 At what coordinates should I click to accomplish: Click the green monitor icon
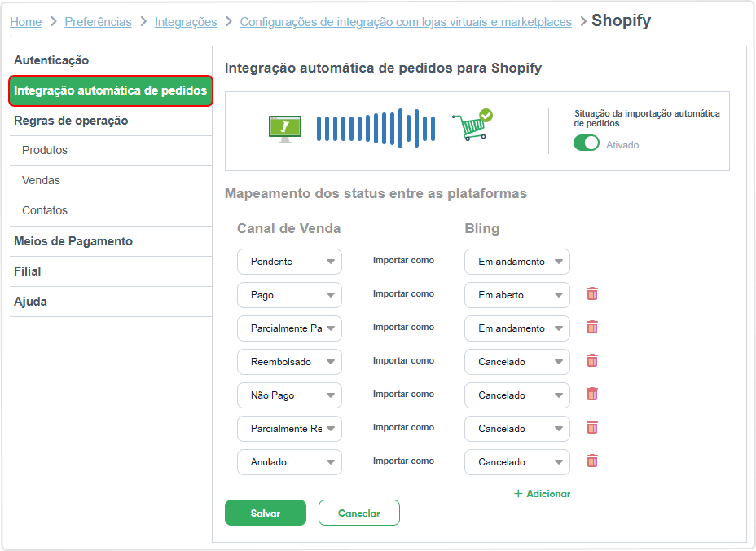(285, 129)
